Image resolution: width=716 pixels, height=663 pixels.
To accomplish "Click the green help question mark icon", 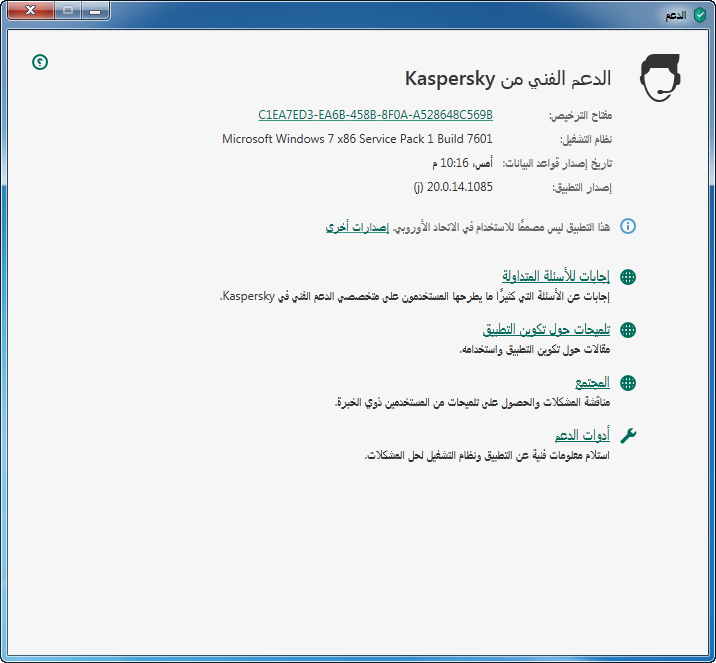I will click(x=40, y=62).
